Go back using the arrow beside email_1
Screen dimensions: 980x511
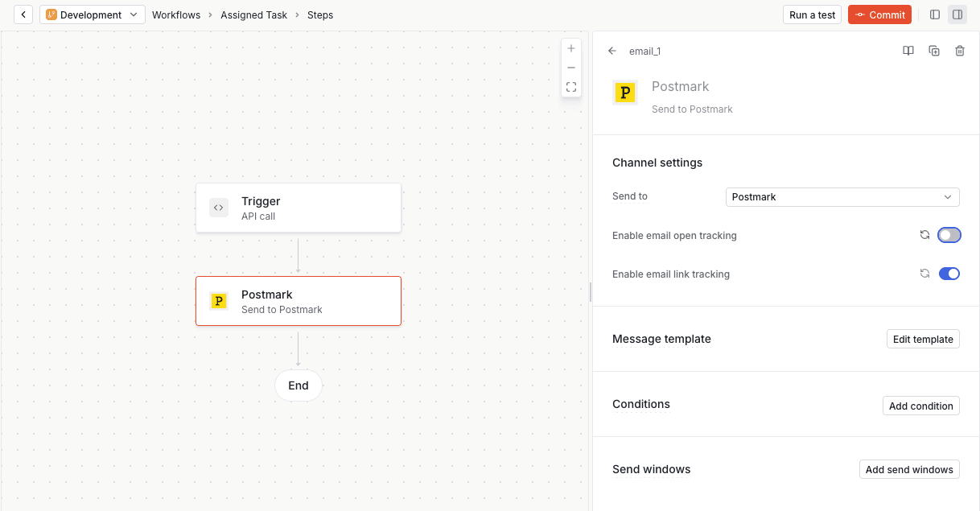(611, 51)
